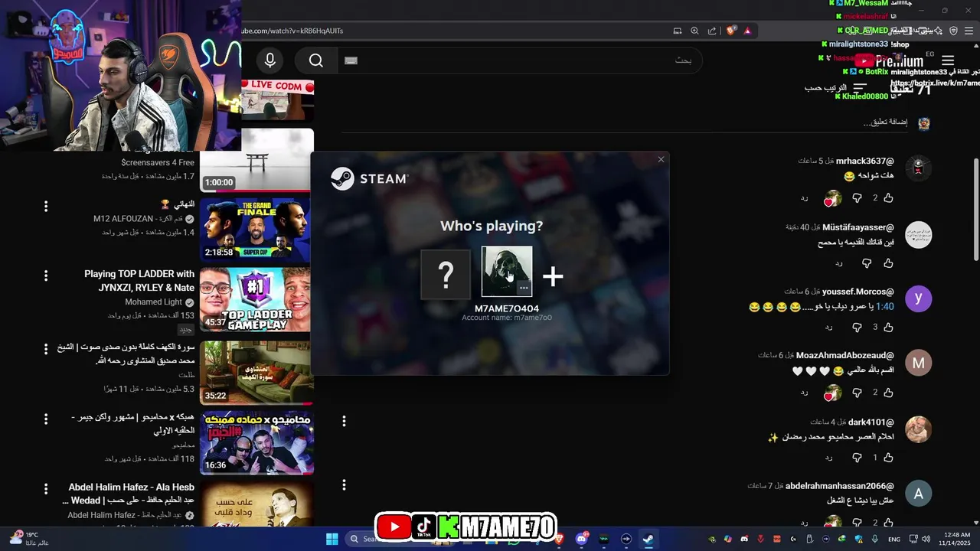Open the @youssef.Morcos purple Y avatar
The image size is (980, 551).
pos(918,298)
